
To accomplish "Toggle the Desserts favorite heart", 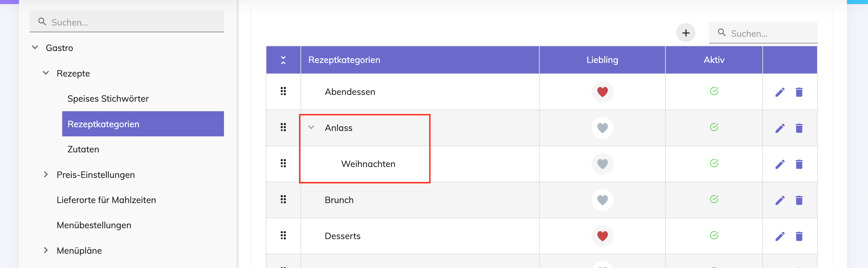I will (x=602, y=236).
